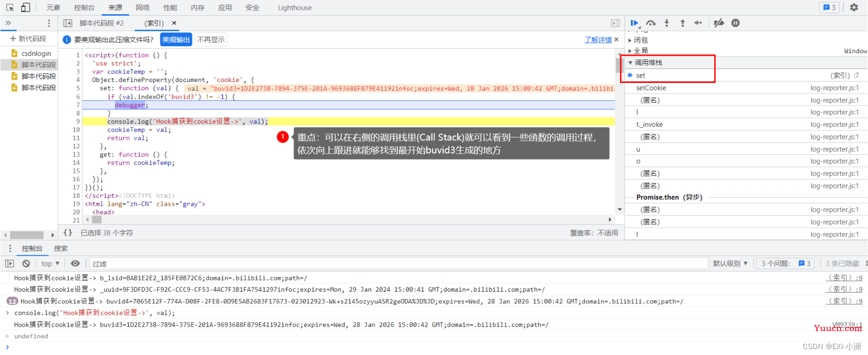
Task: Switch to the 应用 tab
Action: click(225, 7)
